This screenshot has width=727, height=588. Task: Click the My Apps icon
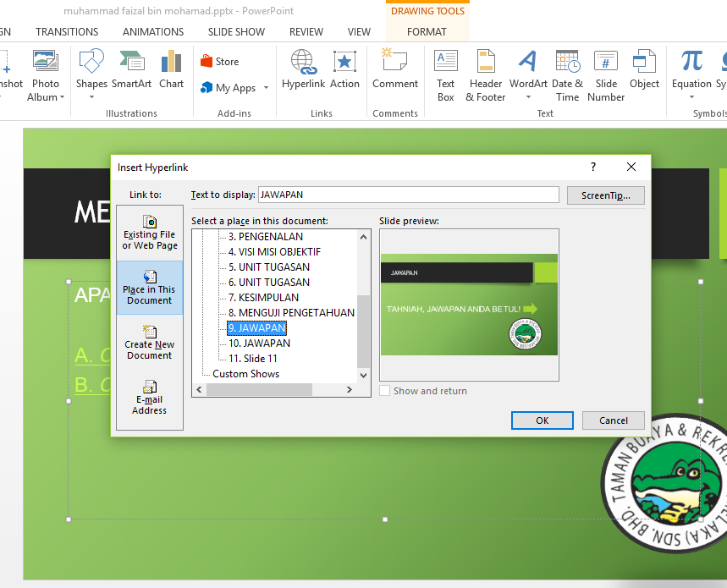207,87
